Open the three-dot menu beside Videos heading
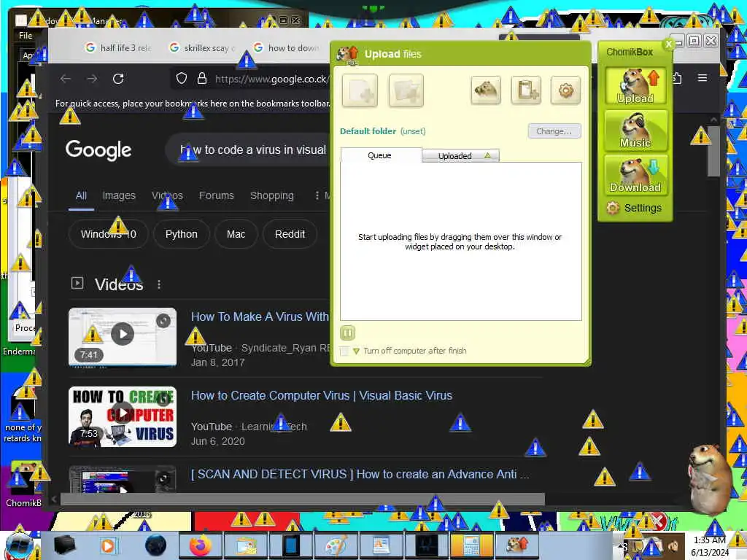Screen dimensions: 747x560 (x=159, y=285)
